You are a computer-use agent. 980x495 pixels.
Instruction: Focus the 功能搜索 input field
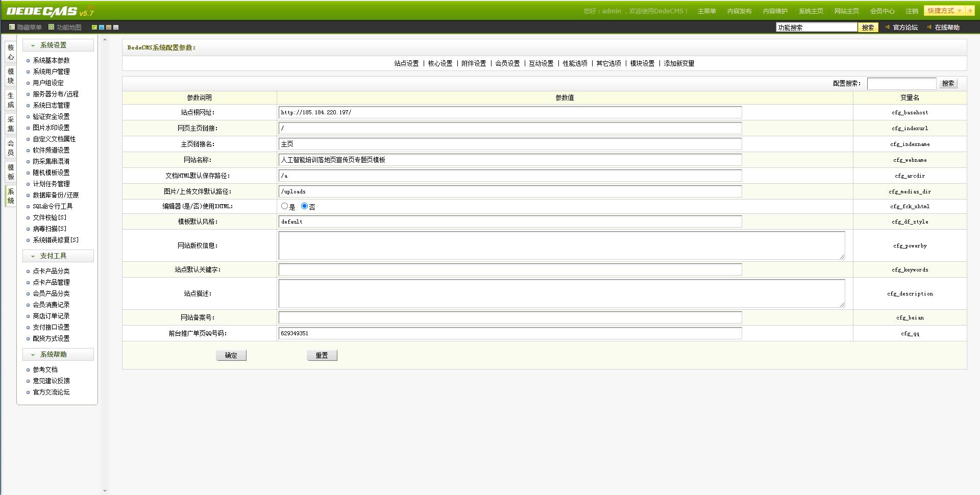817,28
